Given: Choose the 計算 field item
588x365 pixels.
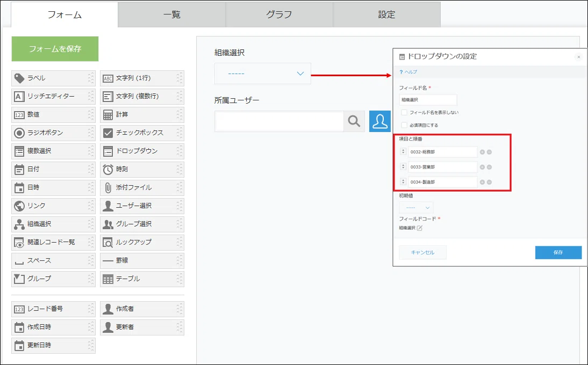Looking at the screenshot, I should click(x=142, y=115).
